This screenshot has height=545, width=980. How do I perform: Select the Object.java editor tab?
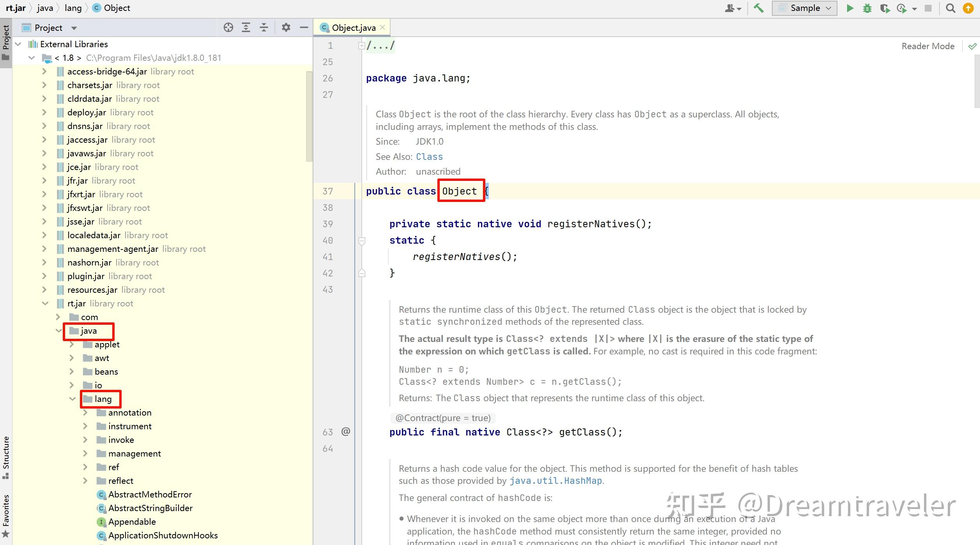(351, 27)
